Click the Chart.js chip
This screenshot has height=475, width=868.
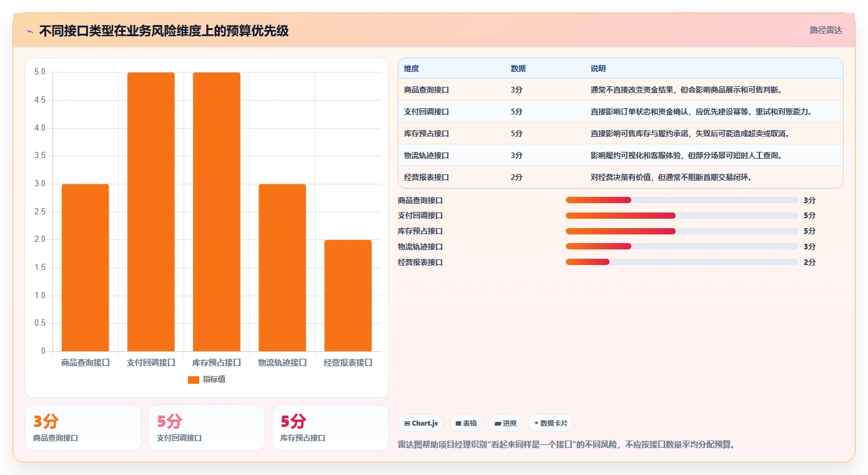point(421,423)
